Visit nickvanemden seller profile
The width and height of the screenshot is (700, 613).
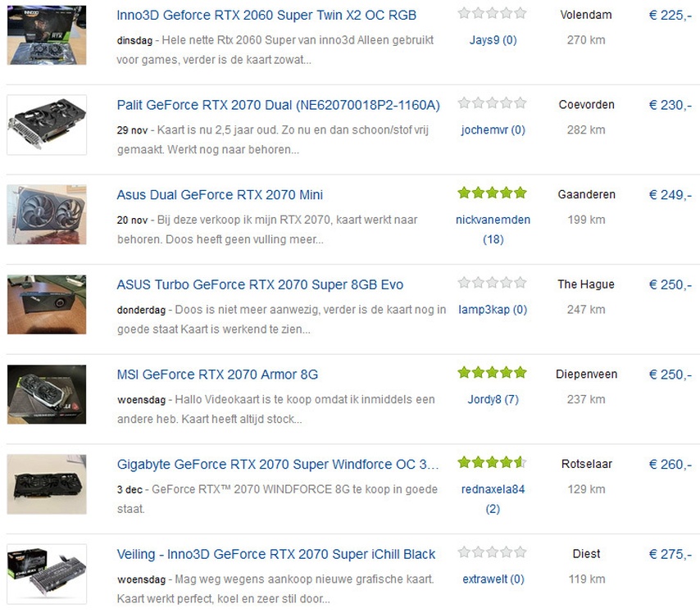pyautogui.click(x=493, y=220)
